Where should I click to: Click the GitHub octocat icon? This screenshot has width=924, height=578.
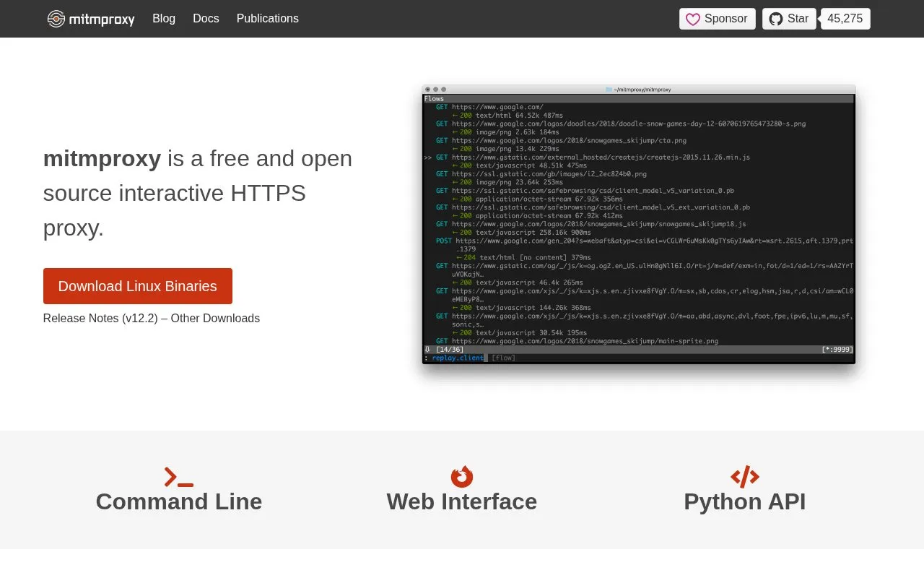pos(776,19)
